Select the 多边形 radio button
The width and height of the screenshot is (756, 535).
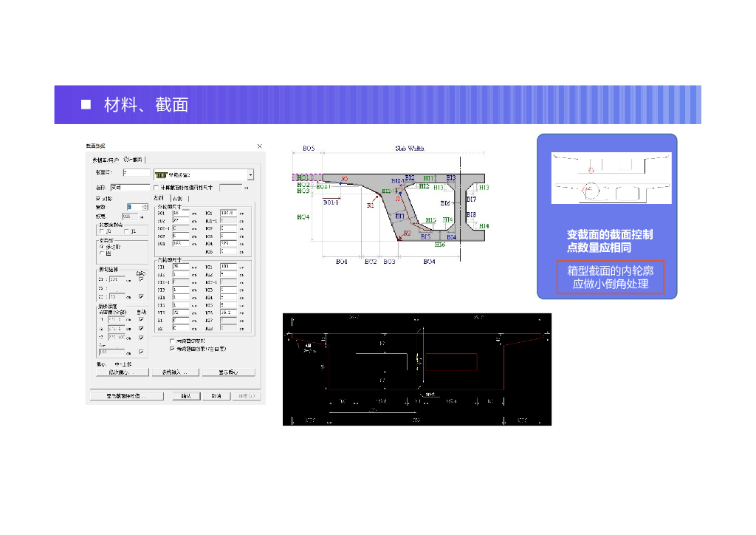coord(102,247)
